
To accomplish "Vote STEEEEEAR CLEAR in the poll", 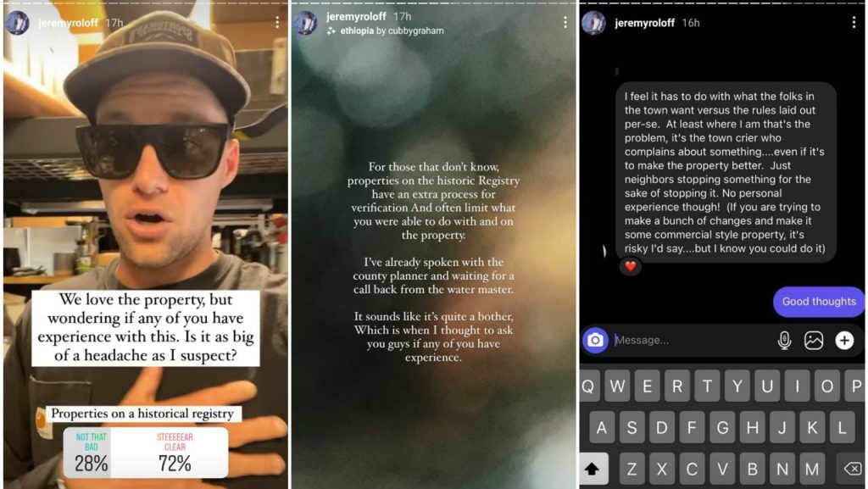I will (x=175, y=453).
